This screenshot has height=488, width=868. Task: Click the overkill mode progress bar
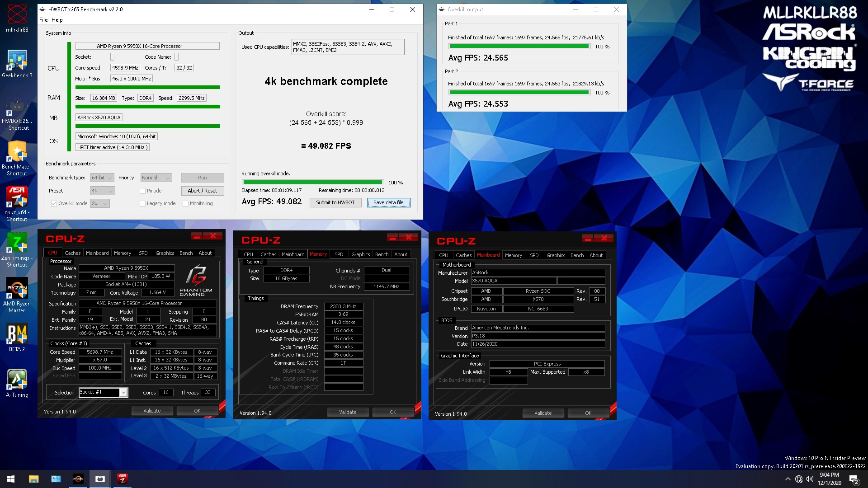[313, 183]
